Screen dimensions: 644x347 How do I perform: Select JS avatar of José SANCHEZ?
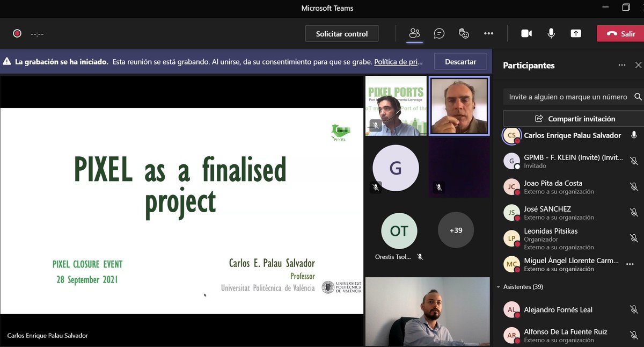pos(512,213)
